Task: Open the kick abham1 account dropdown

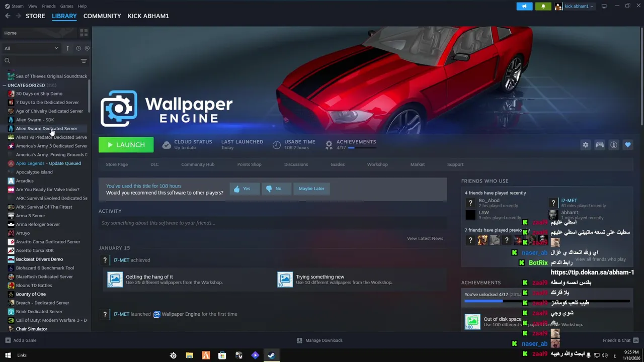Action: [574, 6]
